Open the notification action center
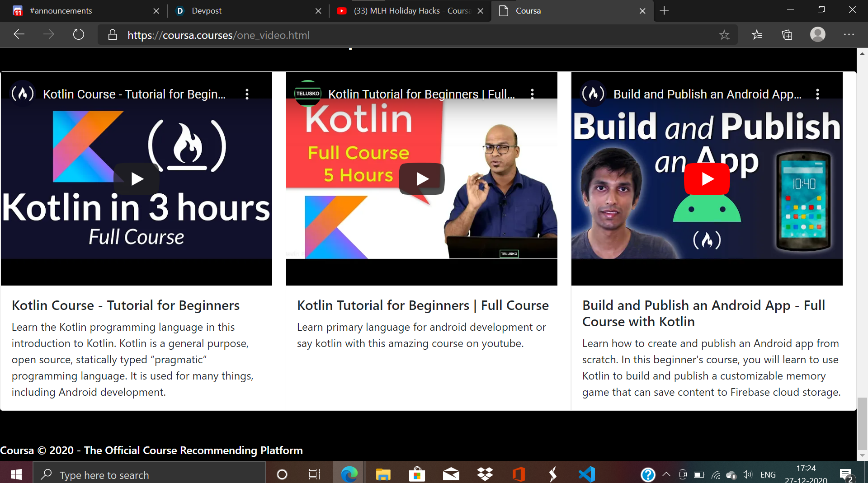 (846, 474)
